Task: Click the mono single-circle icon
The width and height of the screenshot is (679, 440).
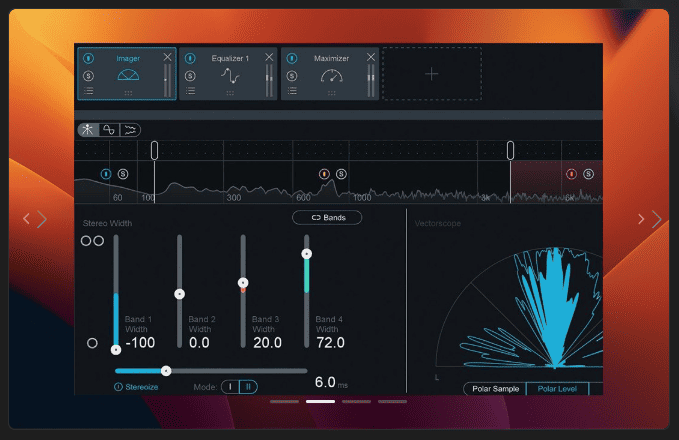Action: (x=92, y=343)
